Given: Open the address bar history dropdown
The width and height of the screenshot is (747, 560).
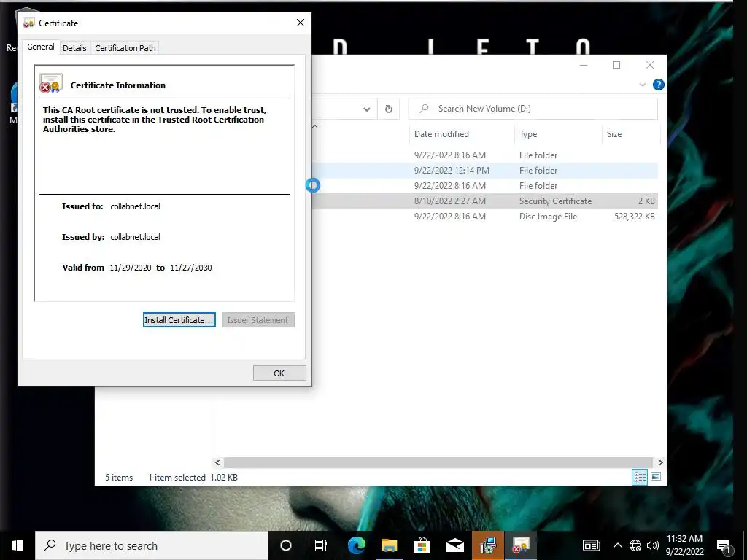Looking at the screenshot, I should coord(367,109).
